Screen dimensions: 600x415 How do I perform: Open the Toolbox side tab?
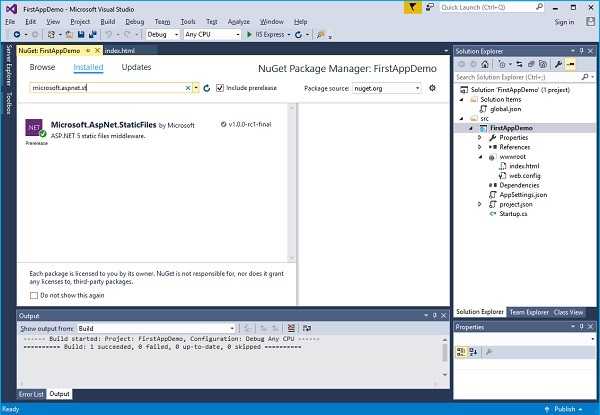(9, 103)
